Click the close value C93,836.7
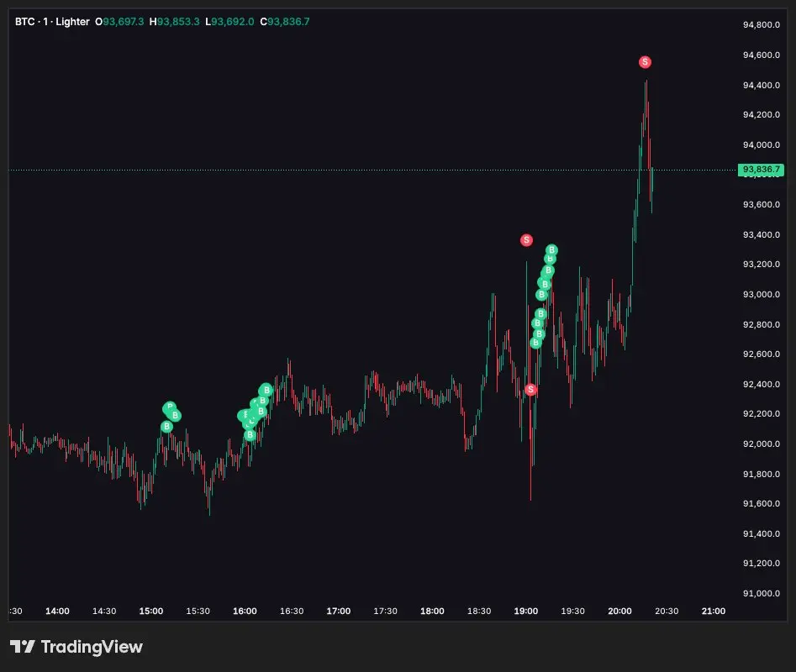Image resolution: width=796 pixels, height=672 pixels. point(285,22)
